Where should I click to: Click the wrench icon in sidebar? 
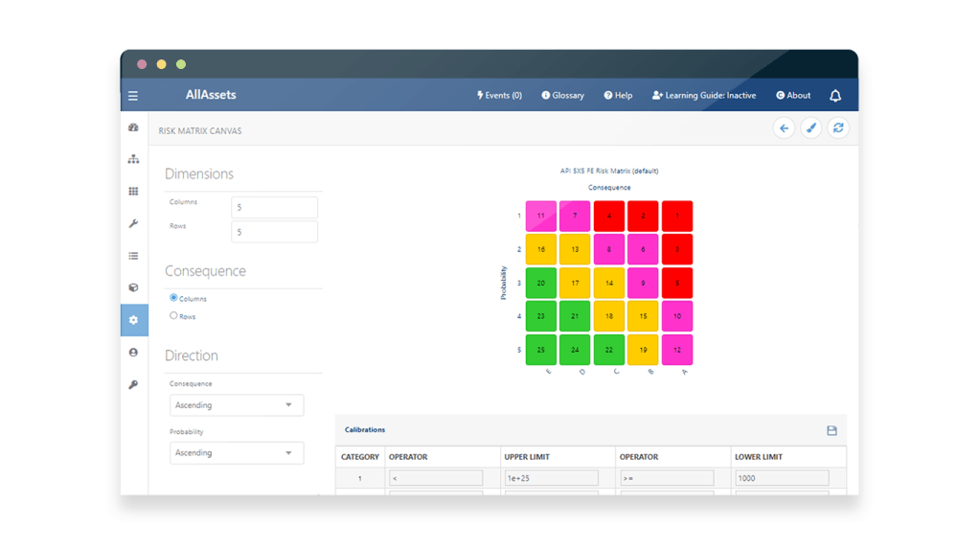[x=133, y=223]
